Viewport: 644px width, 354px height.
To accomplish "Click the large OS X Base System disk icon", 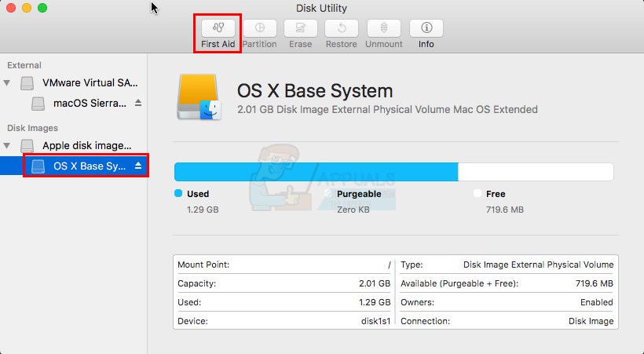I will [x=199, y=99].
